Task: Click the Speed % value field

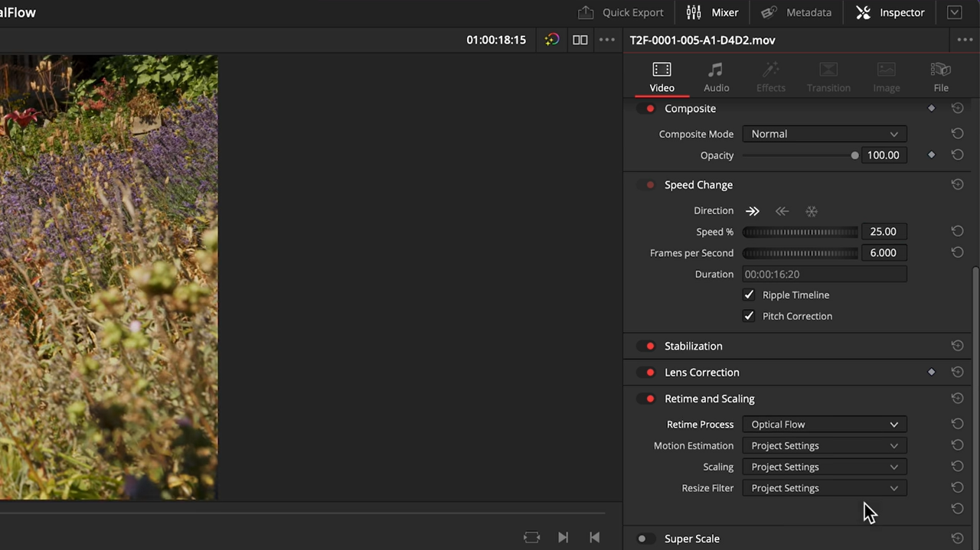Action: pos(884,232)
